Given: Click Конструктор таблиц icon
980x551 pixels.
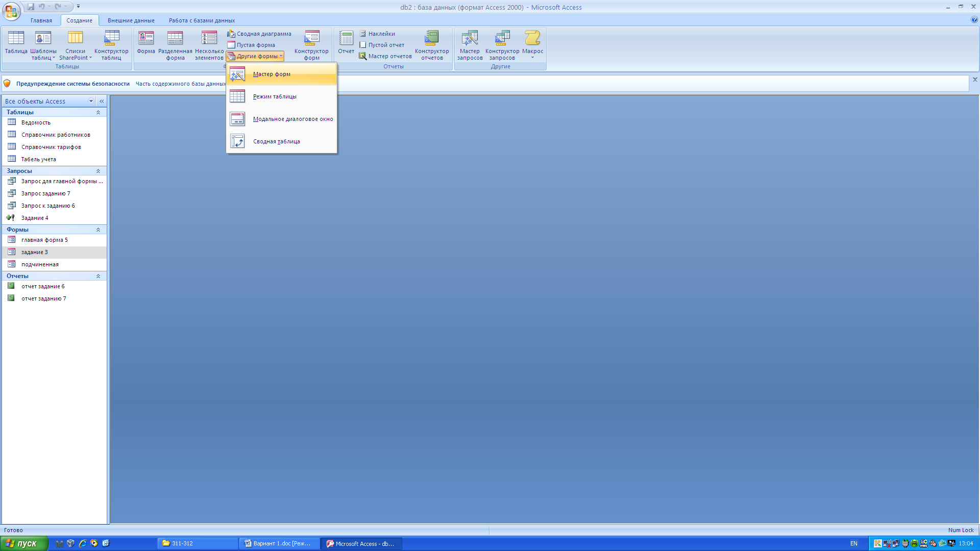Looking at the screenshot, I should point(111,45).
